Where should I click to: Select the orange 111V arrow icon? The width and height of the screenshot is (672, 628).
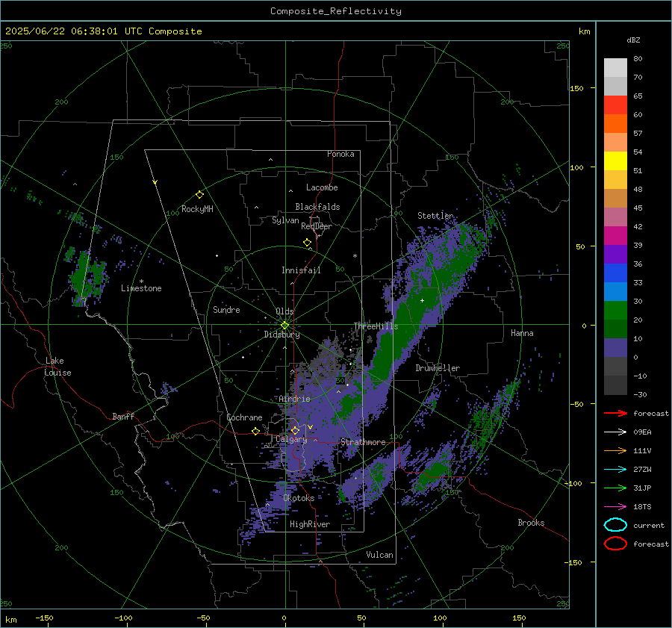tap(615, 450)
